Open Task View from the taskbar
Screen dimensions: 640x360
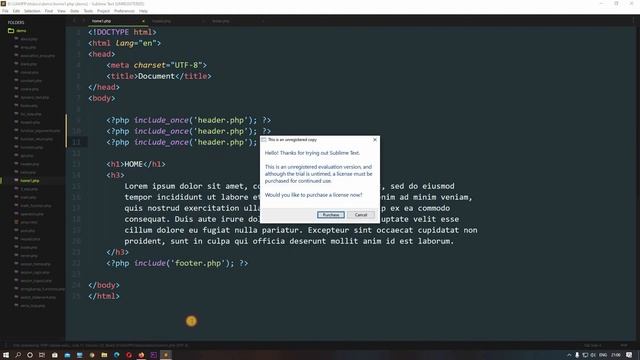pyautogui.click(x=42, y=355)
